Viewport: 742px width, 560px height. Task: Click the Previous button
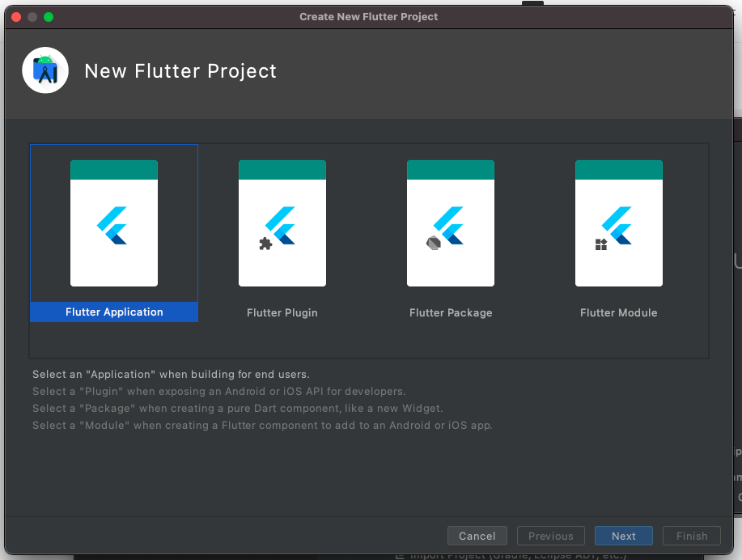pyautogui.click(x=551, y=536)
